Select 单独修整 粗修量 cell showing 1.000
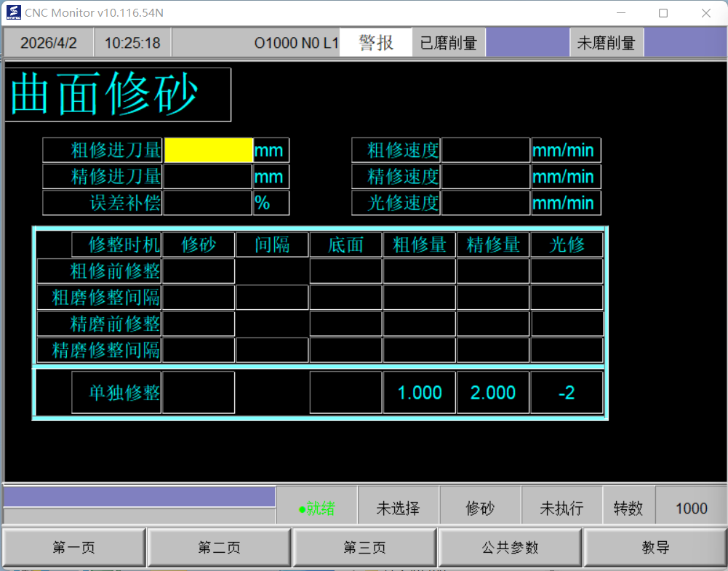Image resolution: width=728 pixels, height=571 pixels. click(420, 393)
